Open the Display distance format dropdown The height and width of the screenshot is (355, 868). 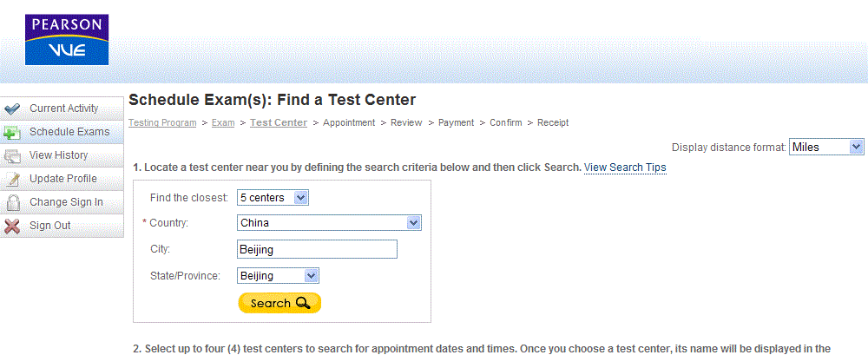[x=826, y=147]
